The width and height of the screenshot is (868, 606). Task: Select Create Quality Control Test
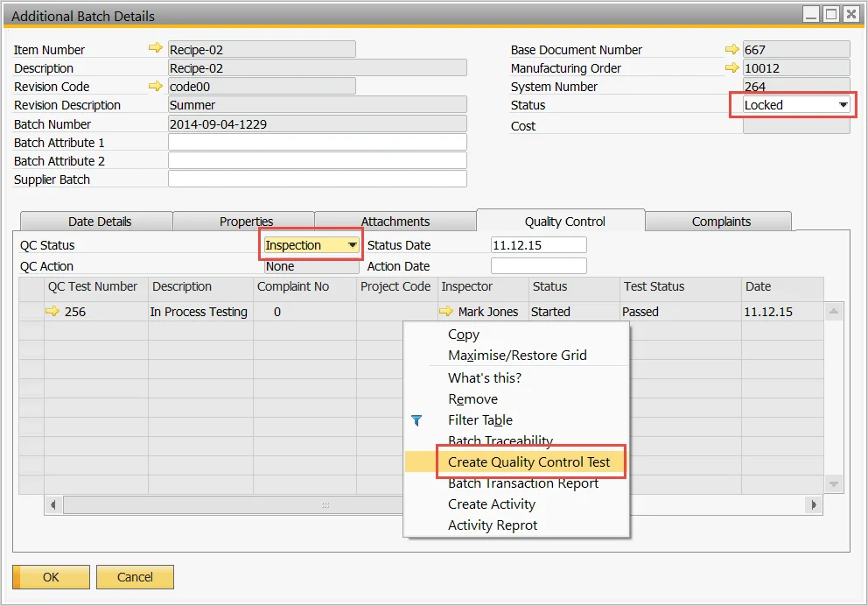click(x=516, y=462)
